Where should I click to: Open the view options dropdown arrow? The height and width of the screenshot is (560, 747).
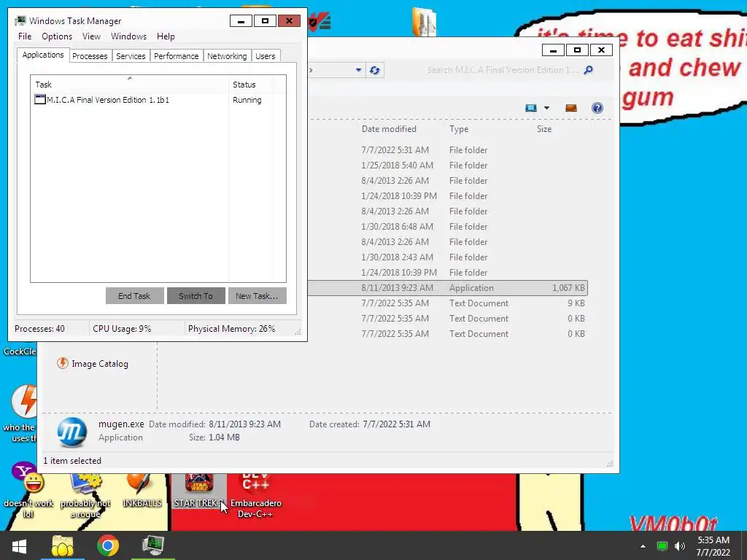pos(546,108)
